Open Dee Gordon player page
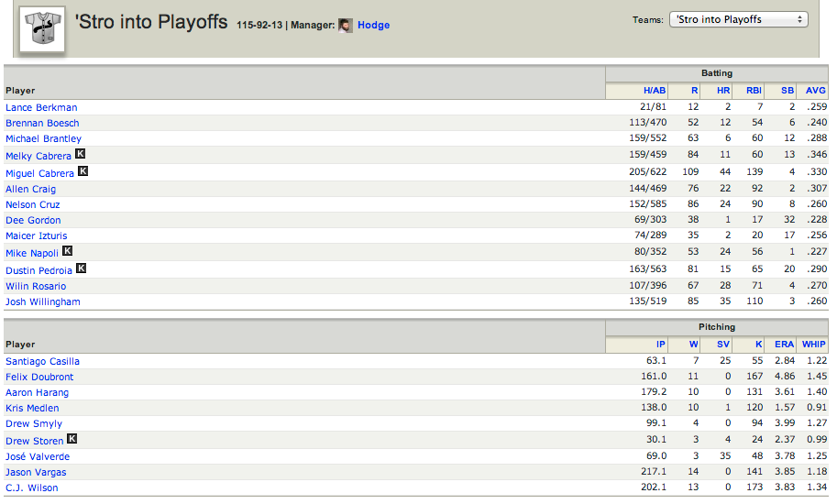Viewport: 837px width, 504px height. click(x=33, y=220)
